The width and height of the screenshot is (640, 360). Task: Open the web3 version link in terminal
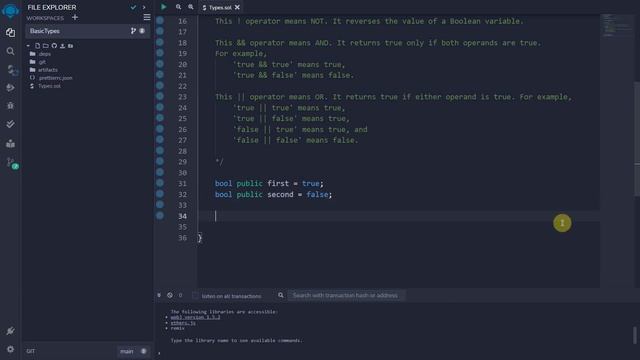[x=196, y=317]
